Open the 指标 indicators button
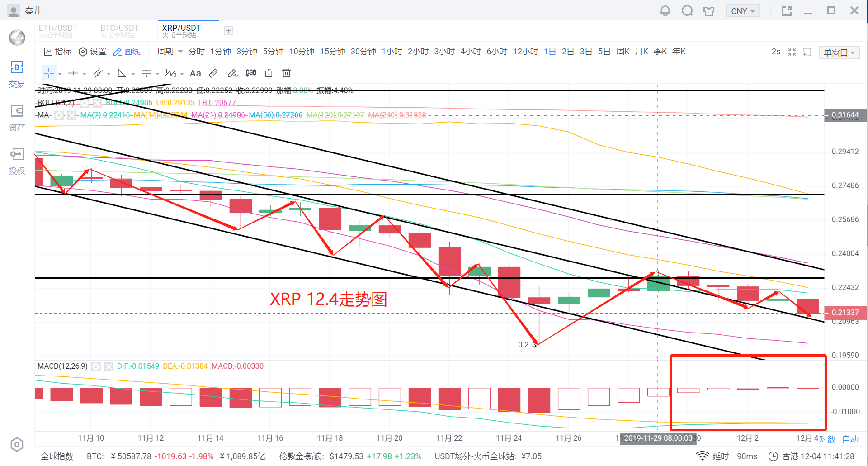 [58, 52]
